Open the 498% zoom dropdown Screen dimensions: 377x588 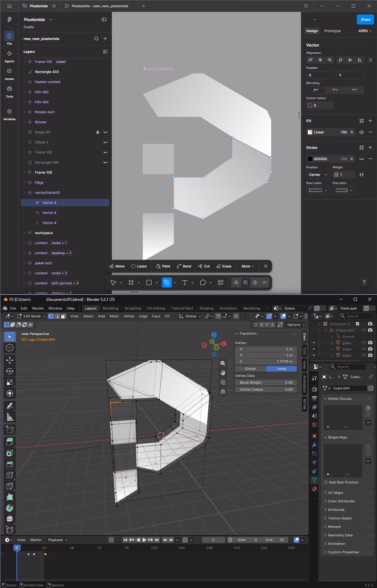pos(365,31)
